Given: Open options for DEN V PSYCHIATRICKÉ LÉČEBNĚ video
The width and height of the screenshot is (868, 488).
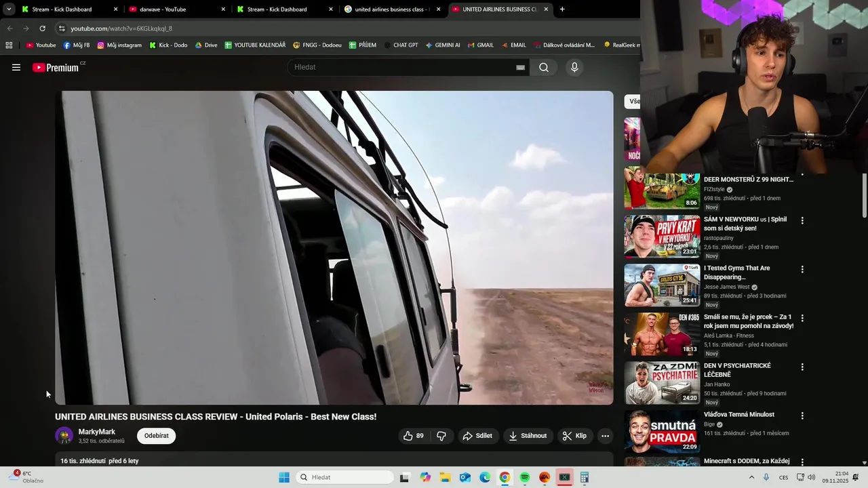Looking at the screenshot, I should click(x=802, y=367).
